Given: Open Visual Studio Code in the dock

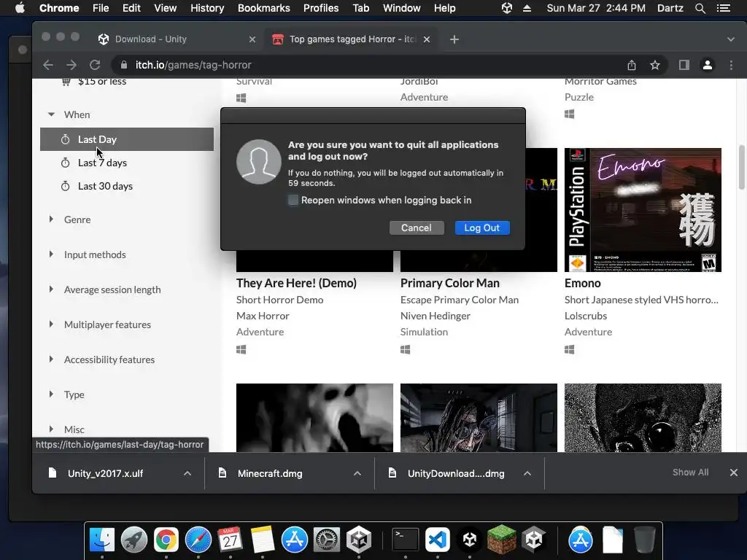Looking at the screenshot, I should pyautogui.click(x=438, y=540).
